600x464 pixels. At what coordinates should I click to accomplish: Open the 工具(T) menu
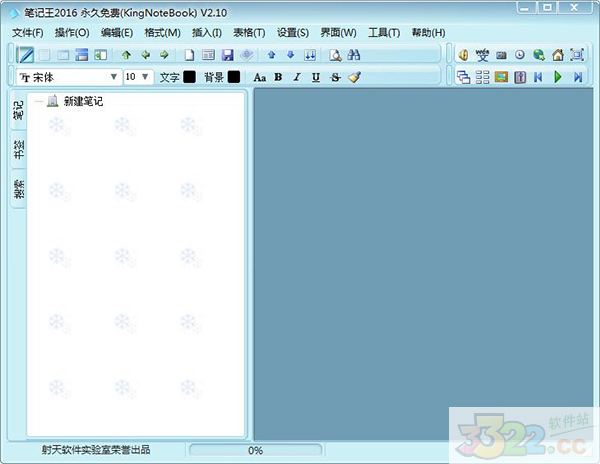tap(384, 33)
